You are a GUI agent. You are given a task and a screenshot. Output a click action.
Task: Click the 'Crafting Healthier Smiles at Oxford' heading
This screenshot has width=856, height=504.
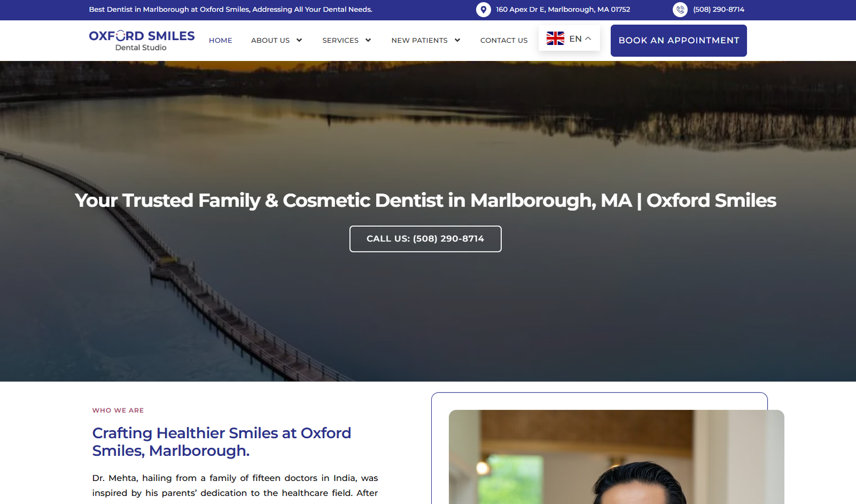click(x=221, y=441)
